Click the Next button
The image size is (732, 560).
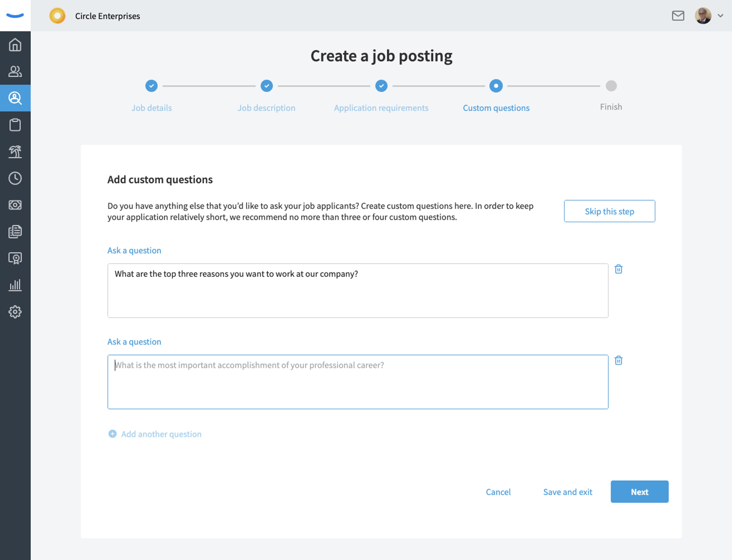pyautogui.click(x=639, y=492)
